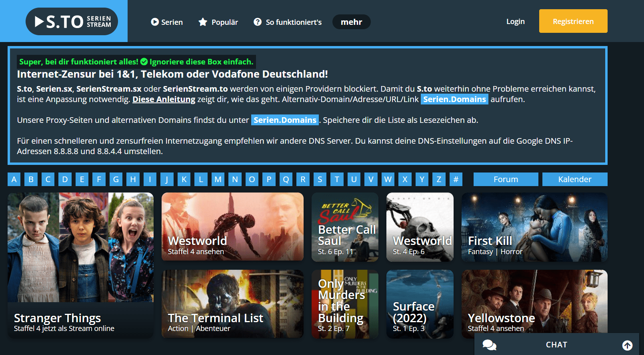Viewport: 644px width, 355px height.
Task: Click the question mark help icon
Action: coord(258,22)
